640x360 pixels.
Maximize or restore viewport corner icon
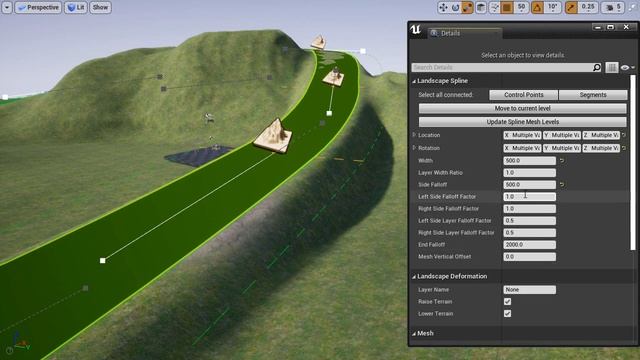coord(633,7)
